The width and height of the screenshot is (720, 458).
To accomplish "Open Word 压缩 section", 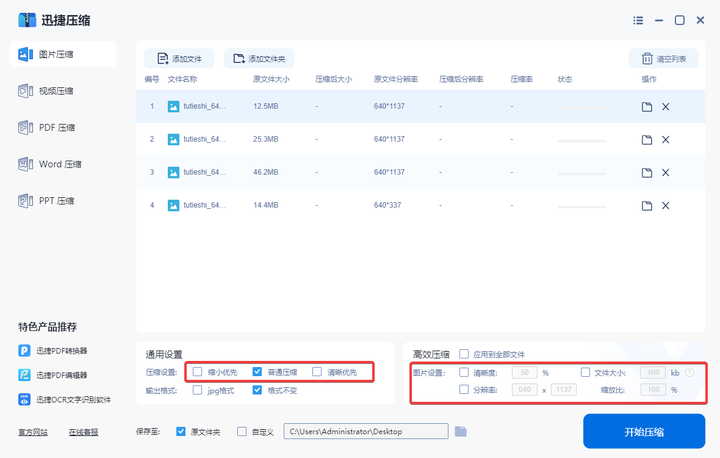I will point(50,164).
